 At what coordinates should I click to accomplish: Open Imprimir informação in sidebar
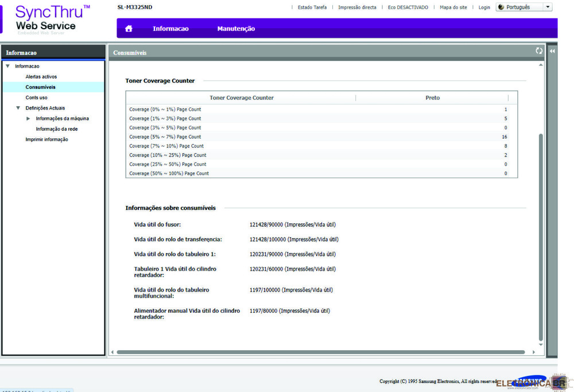(46, 139)
